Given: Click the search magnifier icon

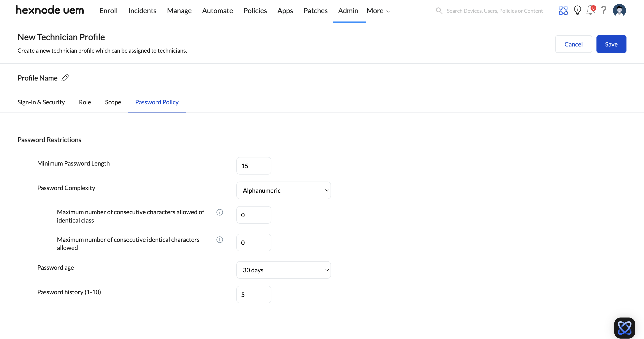Looking at the screenshot, I should click(439, 11).
